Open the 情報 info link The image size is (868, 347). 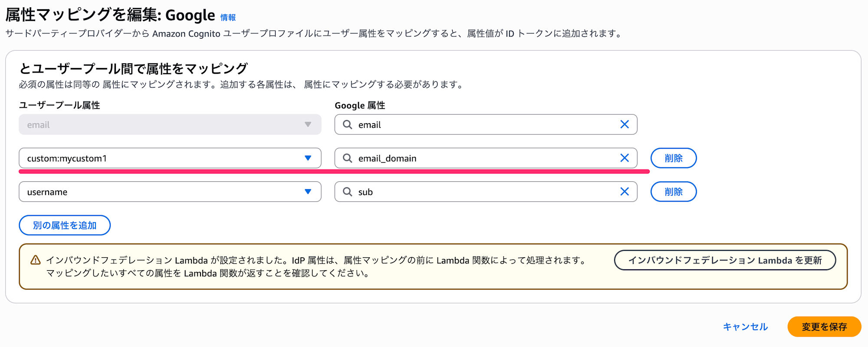click(228, 17)
